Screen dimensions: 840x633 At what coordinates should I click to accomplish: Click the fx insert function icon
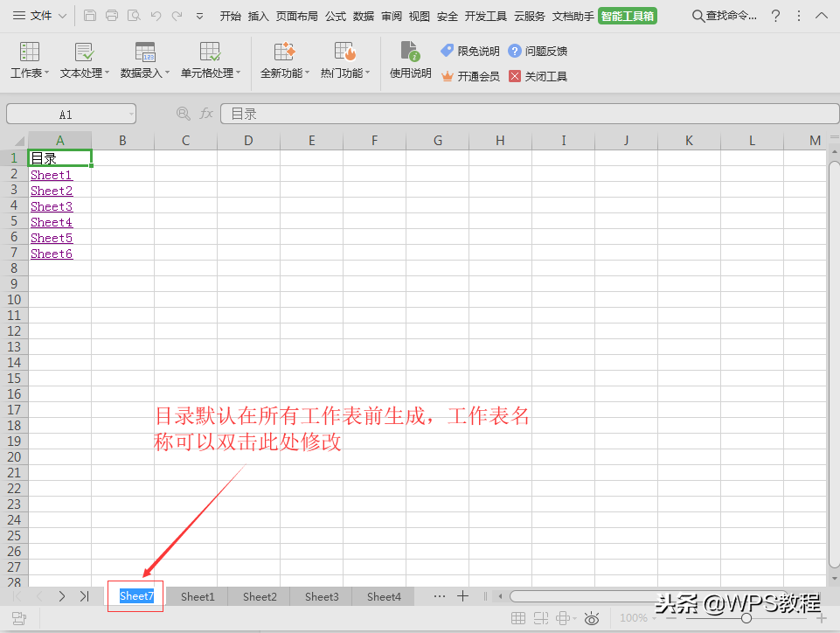click(x=206, y=114)
